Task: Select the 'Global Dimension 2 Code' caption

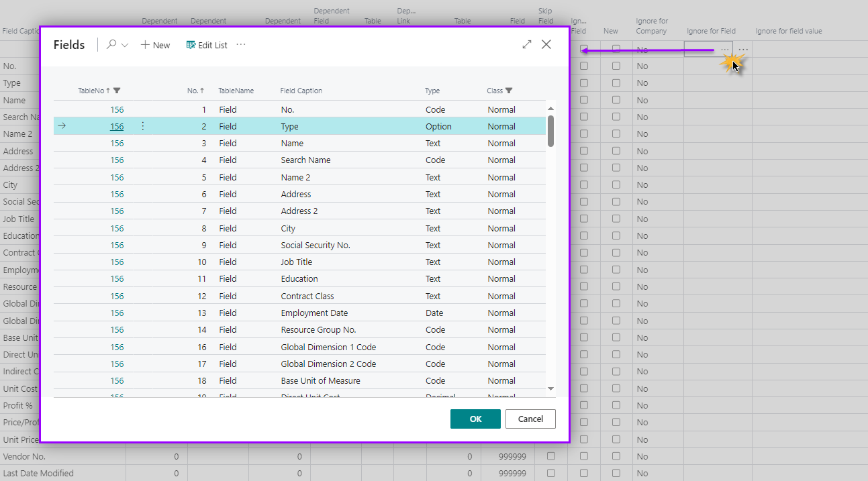Action: tap(328, 364)
